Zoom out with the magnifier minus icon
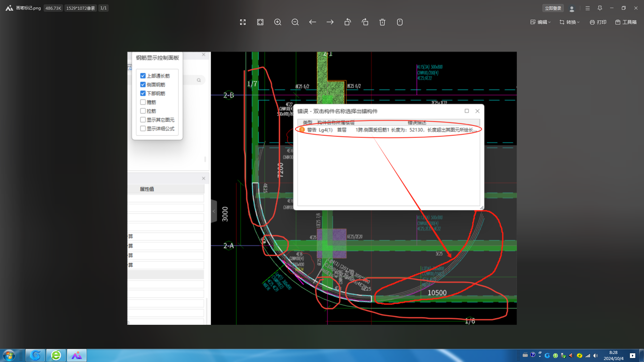Viewport: 644px width, 362px height. (295, 22)
